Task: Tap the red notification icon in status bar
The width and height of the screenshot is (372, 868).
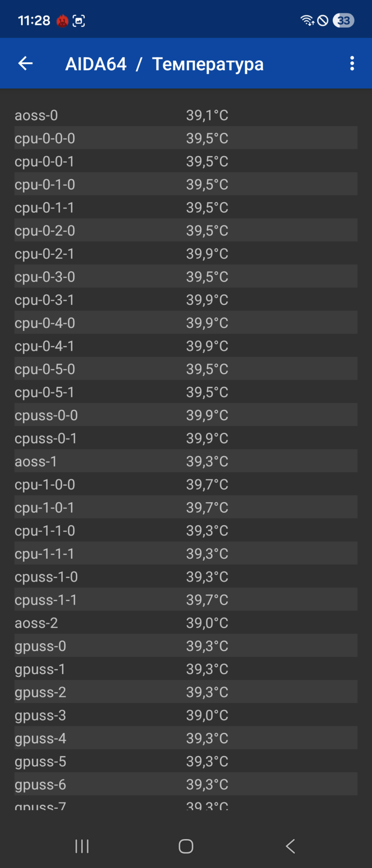Action: click(62, 20)
